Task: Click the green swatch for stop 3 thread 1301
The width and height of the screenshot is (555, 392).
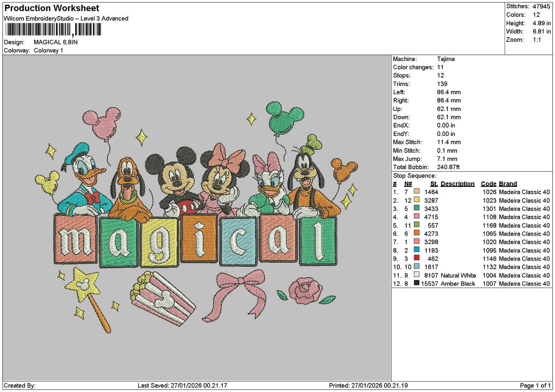Action: pyautogui.click(x=416, y=208)
